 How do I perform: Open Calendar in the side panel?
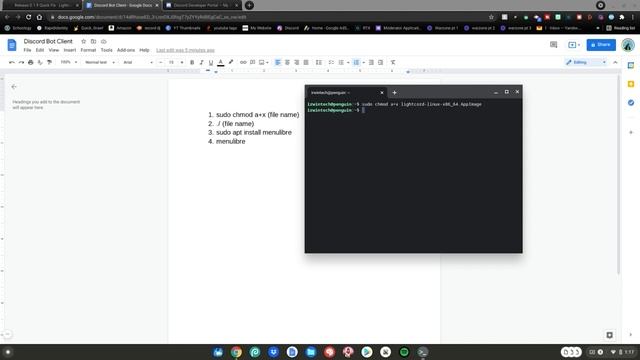point(631,65)
